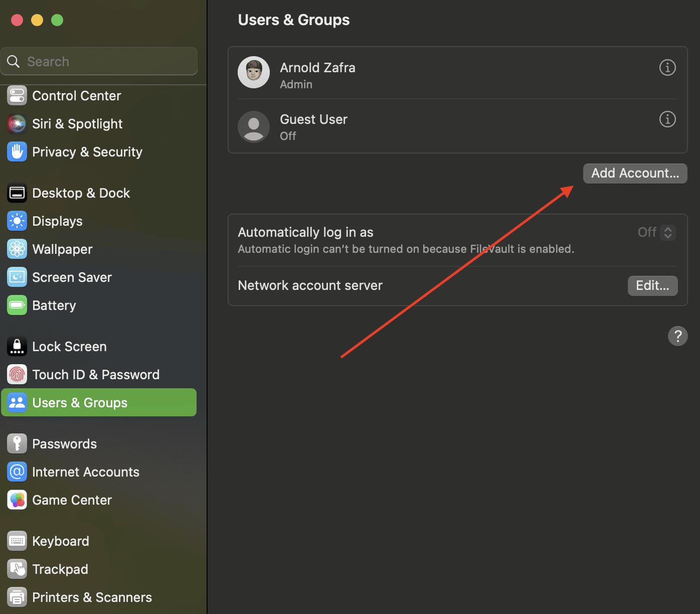Open the Lock Screen settings pane

pos(69,347)
